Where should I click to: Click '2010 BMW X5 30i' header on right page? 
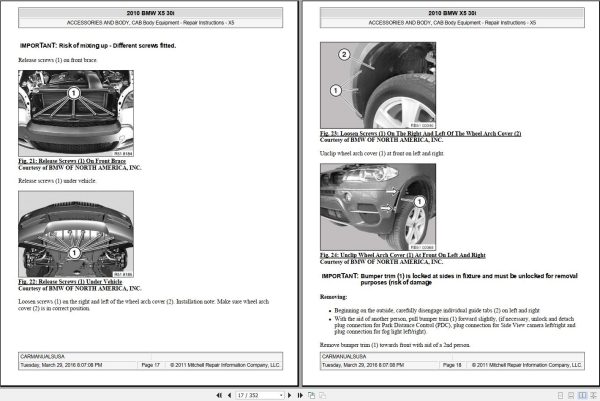click(452, 13)
